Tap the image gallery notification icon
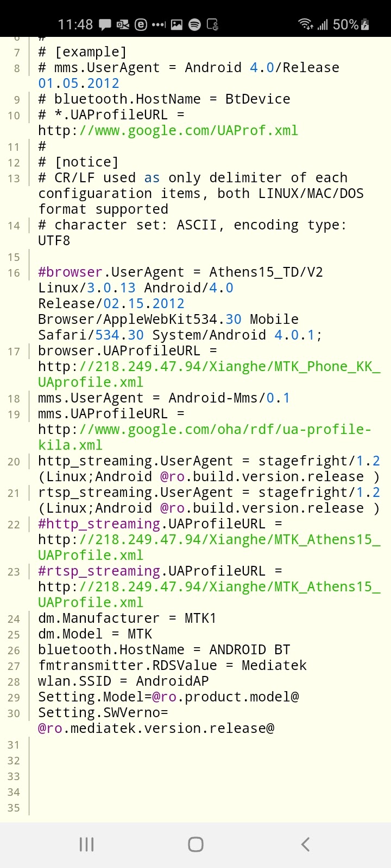 176,24
